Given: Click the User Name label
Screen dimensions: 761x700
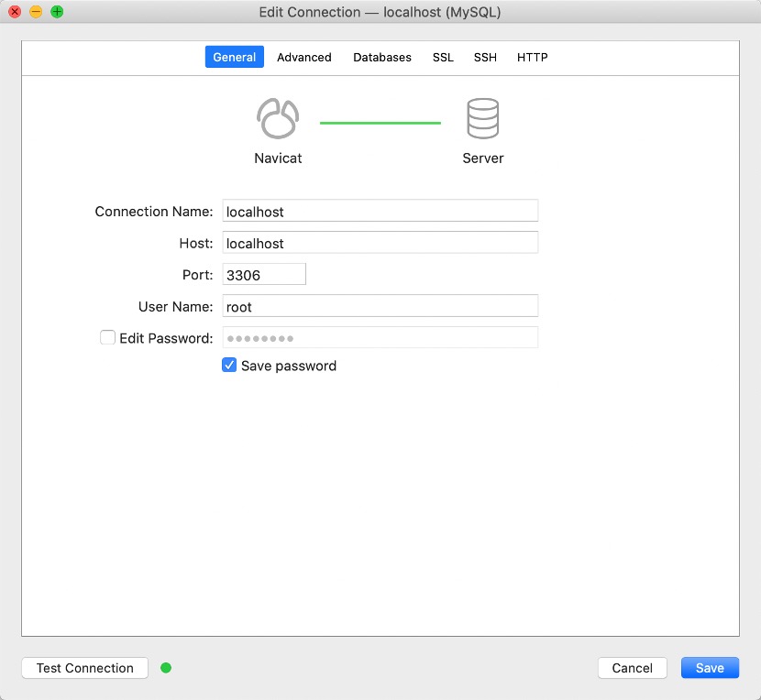Looking at the screenshot, I should [x=176, y=307].
